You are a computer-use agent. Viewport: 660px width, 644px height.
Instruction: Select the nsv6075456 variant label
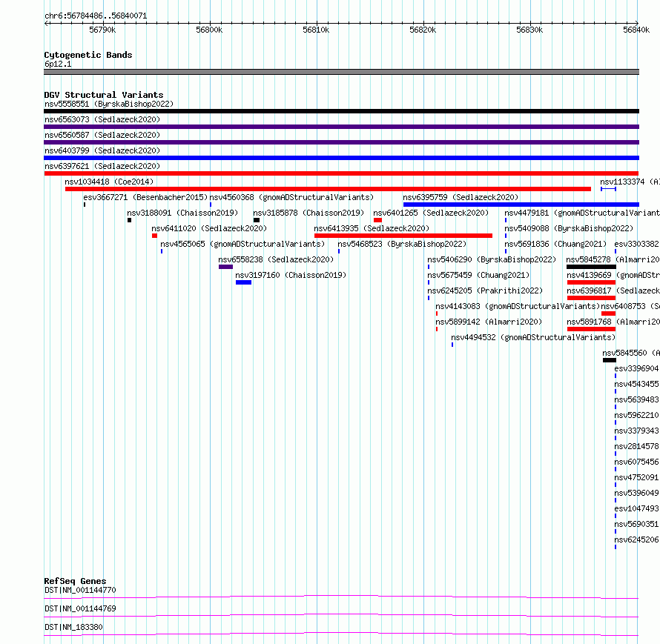(x=636, y=462)
